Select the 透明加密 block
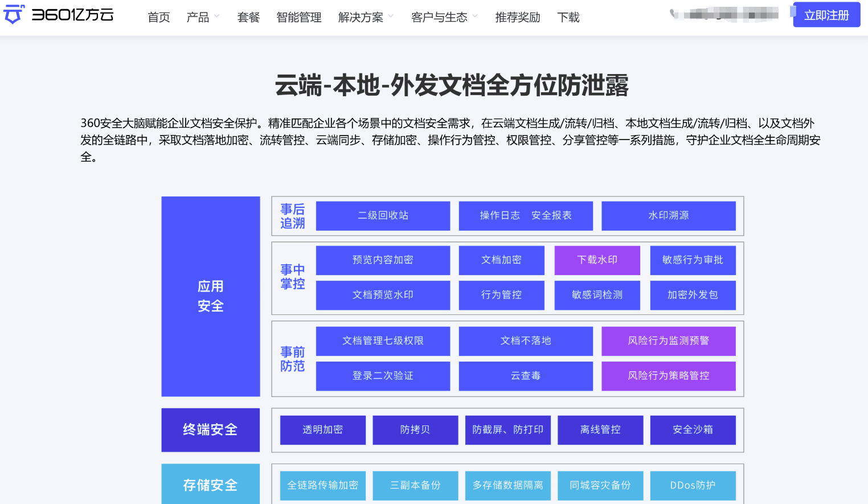 point(323,430)
